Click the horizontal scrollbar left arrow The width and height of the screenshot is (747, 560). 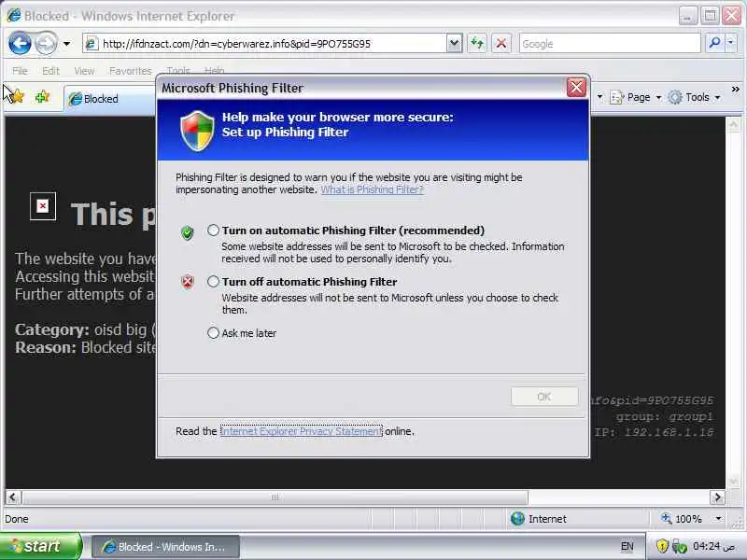coord(12,497)
